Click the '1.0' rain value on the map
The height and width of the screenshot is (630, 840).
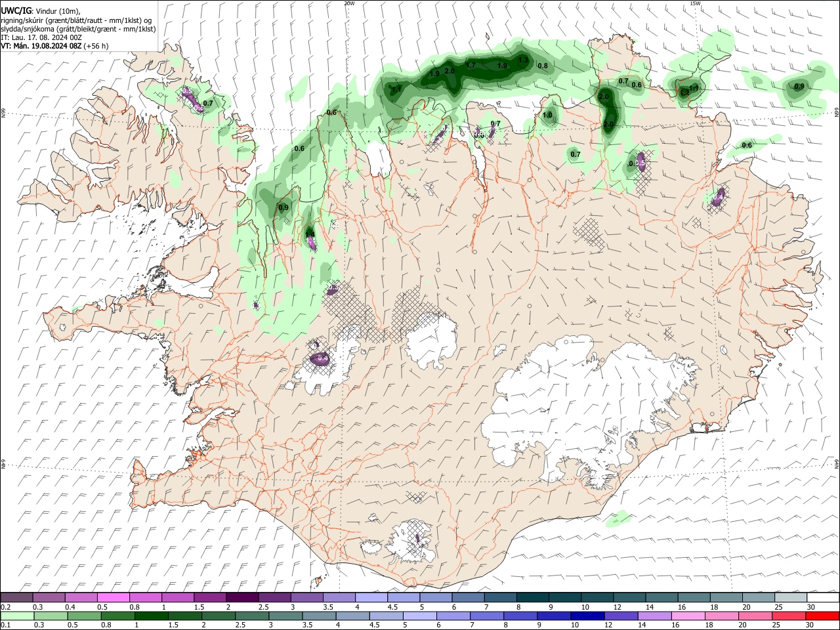point(548,115)
